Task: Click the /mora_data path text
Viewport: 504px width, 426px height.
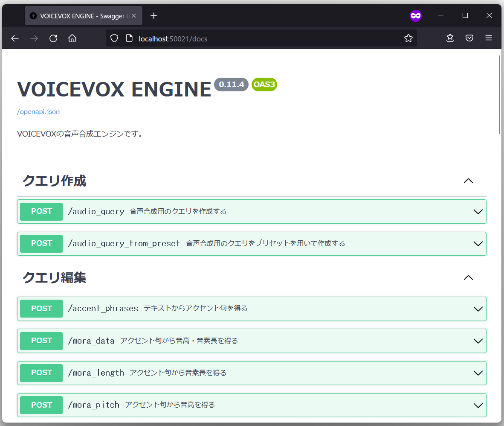Action: pos(91,341)
